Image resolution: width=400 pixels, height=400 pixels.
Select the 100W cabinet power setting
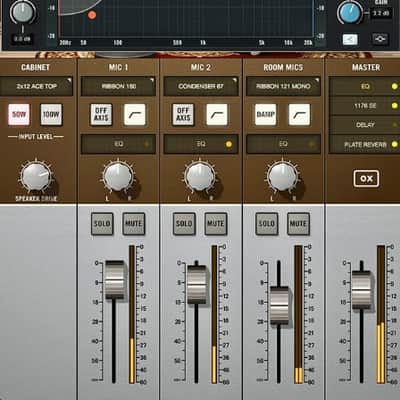click(x=51, y=114)
